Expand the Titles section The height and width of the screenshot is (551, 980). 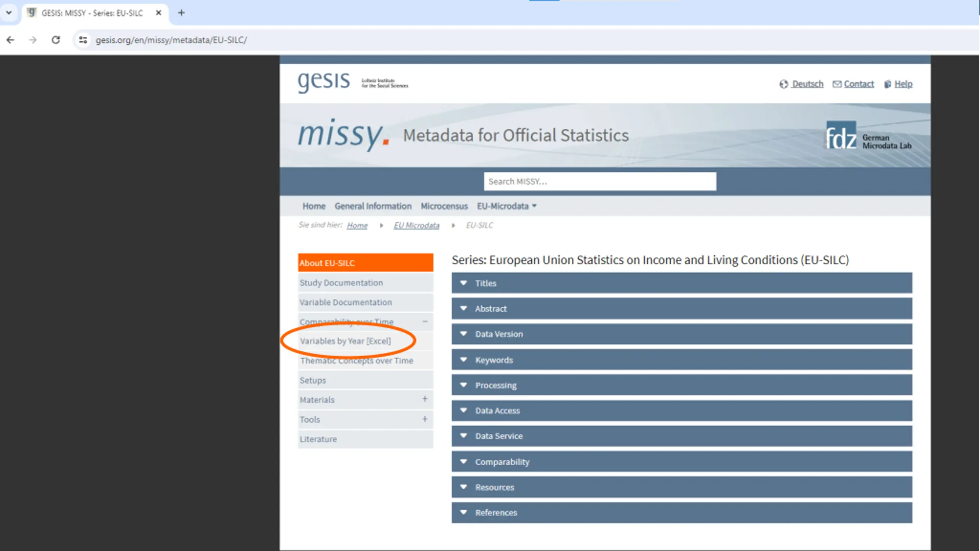[681, 283]
